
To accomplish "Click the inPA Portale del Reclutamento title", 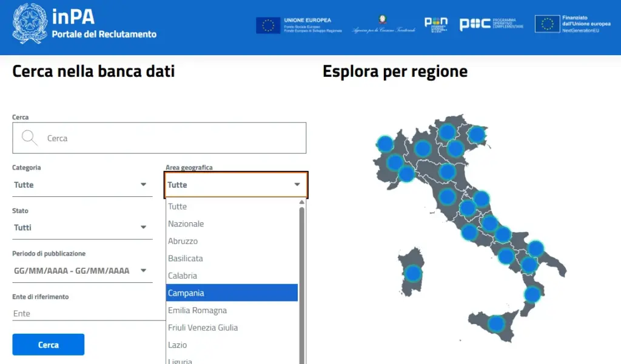I will click(104, 24).
